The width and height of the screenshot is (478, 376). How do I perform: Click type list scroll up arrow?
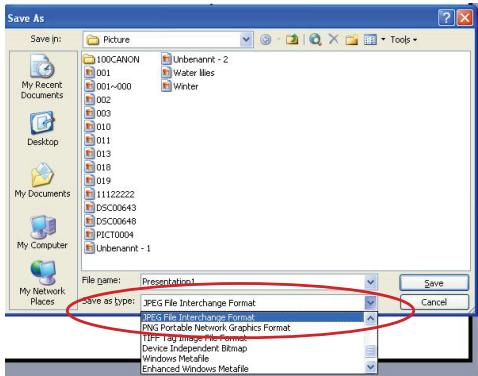tap(370, 318)
